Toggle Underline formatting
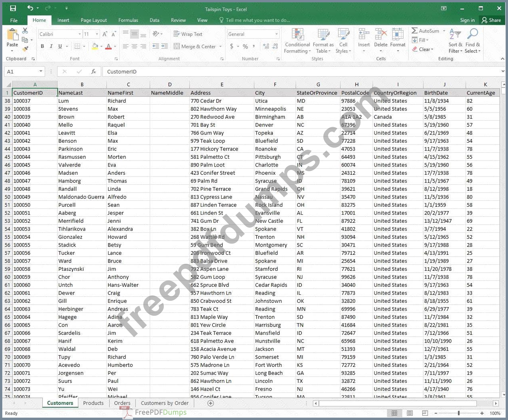Screen dimensions: 508x420 tap(60, 46)
